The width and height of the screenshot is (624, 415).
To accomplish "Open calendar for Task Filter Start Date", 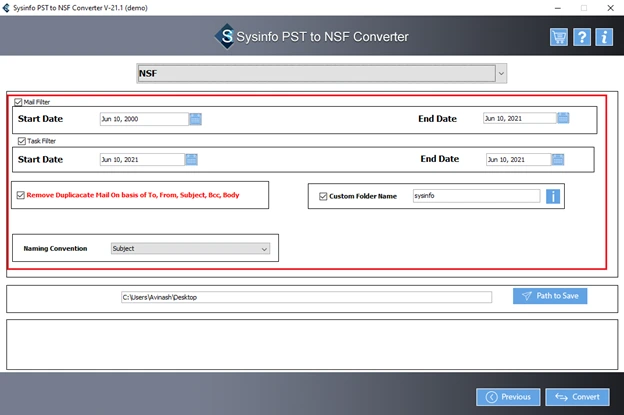I will tap(191, 160).
